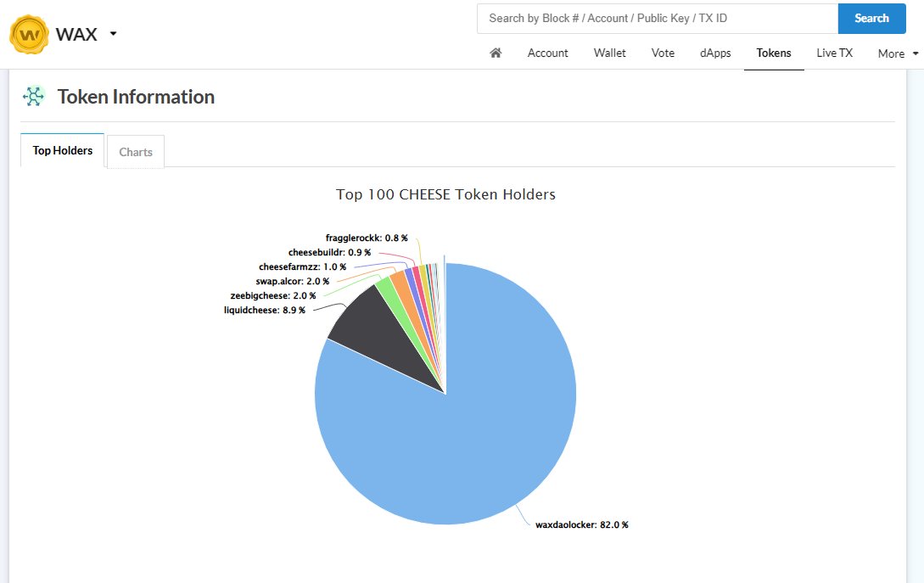Focus the Block/Account/TX ID search field
This screenshot has width=924, height=583.
[658, 19]
